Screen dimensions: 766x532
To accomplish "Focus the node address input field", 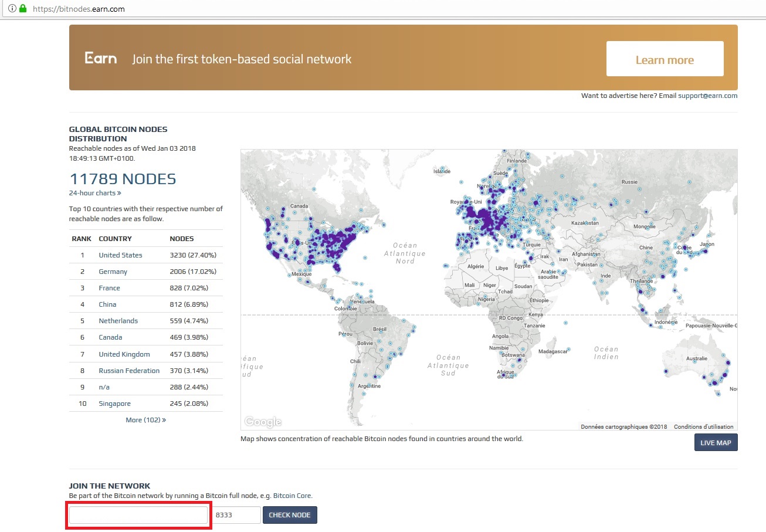I will 138,515.
